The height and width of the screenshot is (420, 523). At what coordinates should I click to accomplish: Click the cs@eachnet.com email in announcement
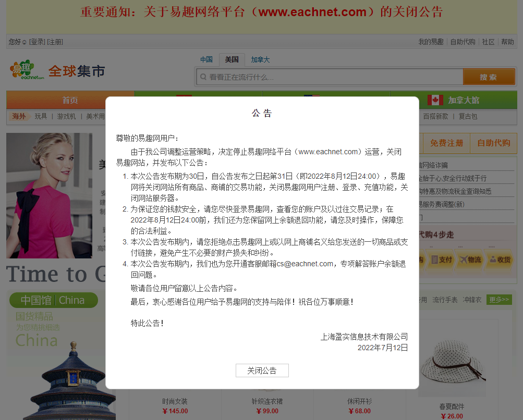[x=304, y=264]
